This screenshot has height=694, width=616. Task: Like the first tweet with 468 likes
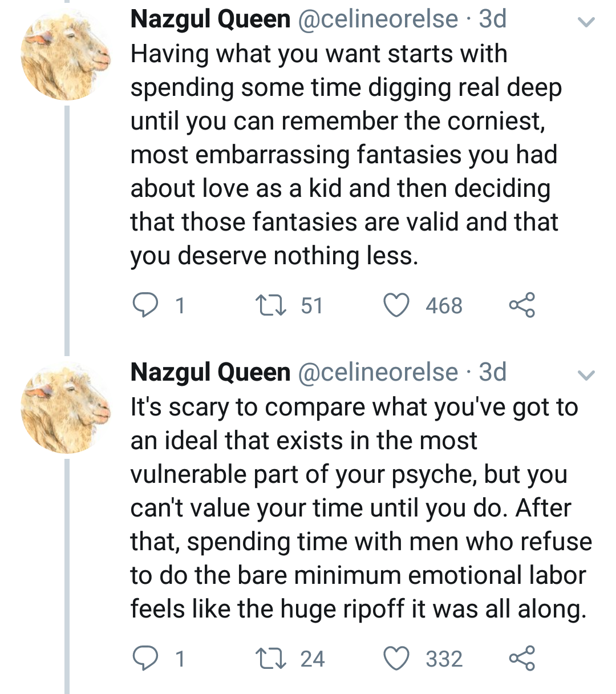point(396,305)
